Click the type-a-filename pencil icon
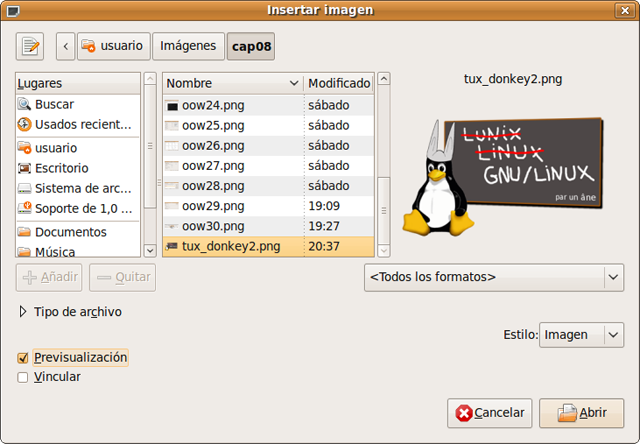The width and height of the screenshot is (640, 444). 30,45
